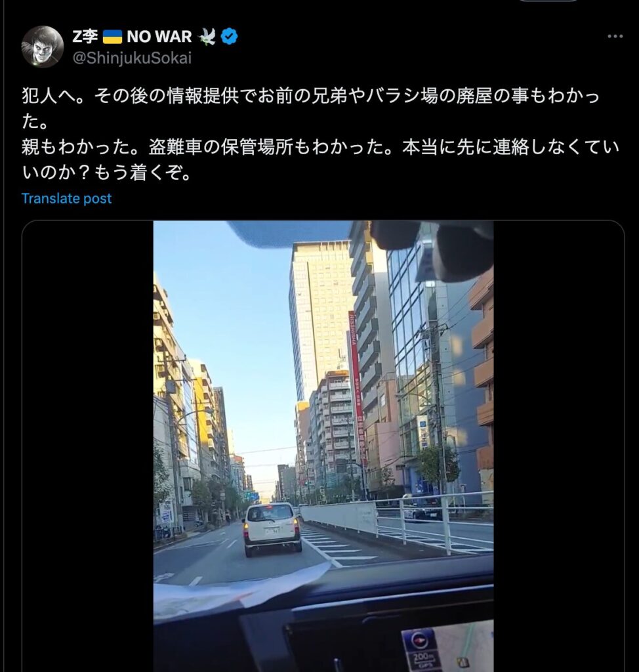639x672 pixels.
Task: Open the Z李 NO WAR display name
Action: (x=132, y=37)
